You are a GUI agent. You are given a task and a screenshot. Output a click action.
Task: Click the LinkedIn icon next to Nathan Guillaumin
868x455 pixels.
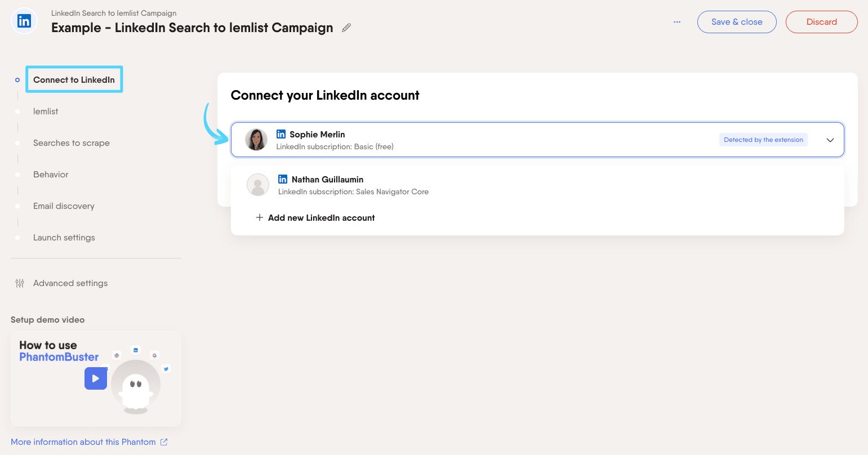[283, 179]
